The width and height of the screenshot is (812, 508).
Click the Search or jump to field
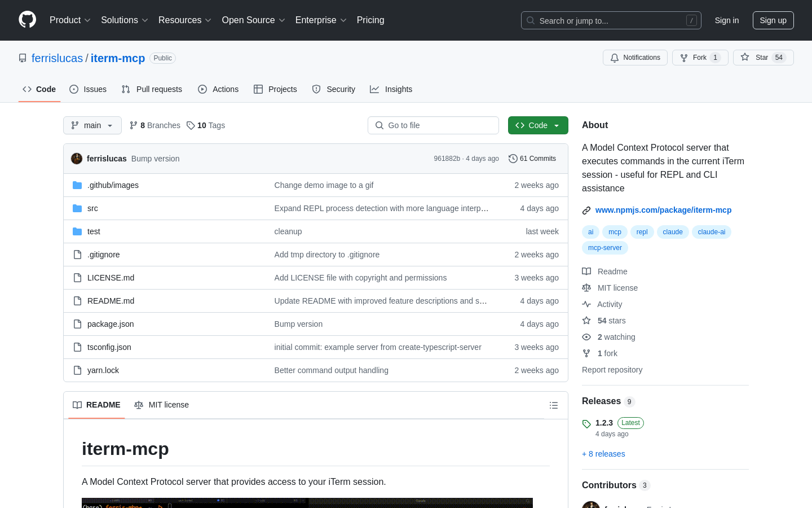pos(611,20)
